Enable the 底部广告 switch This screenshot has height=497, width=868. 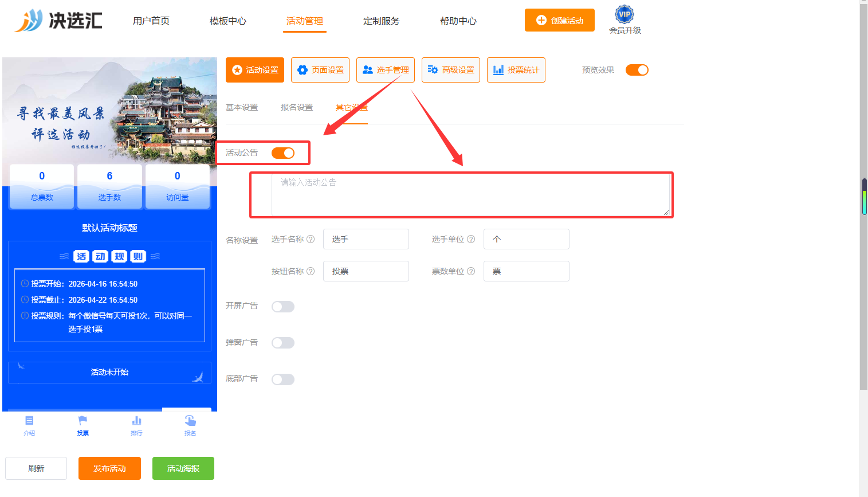tap(283, 379)
